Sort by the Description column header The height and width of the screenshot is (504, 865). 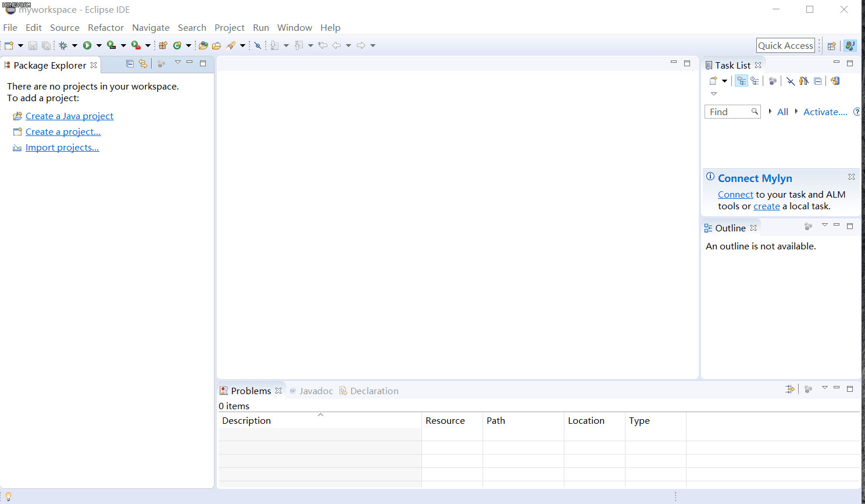pyautogui.click(x=320, y=420)
